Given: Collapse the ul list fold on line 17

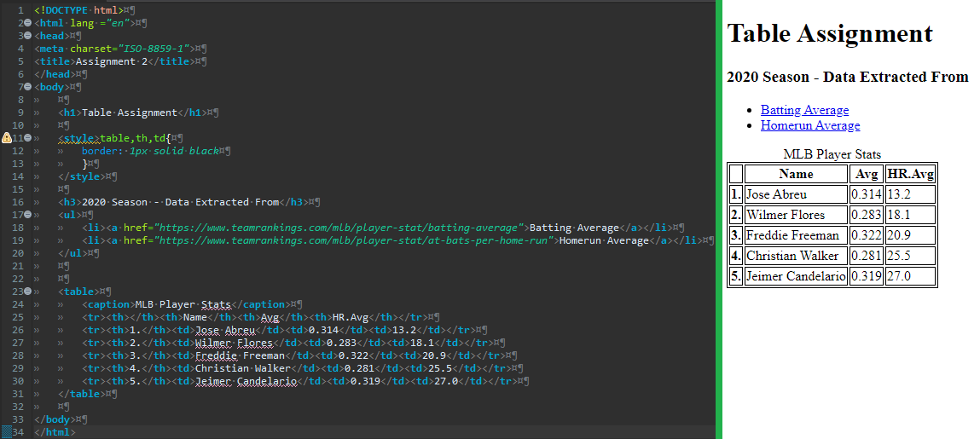Looking at the screenshot, I should [x=28, y=215].
